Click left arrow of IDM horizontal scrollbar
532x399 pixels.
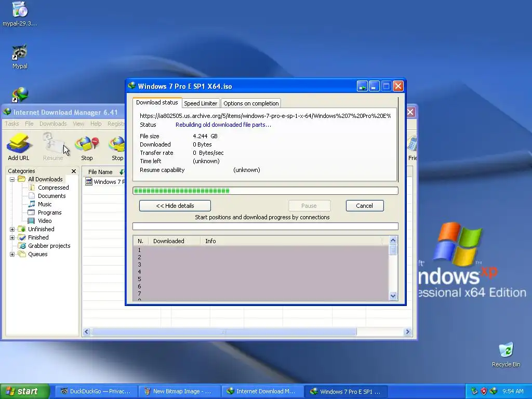pos(87,332)
